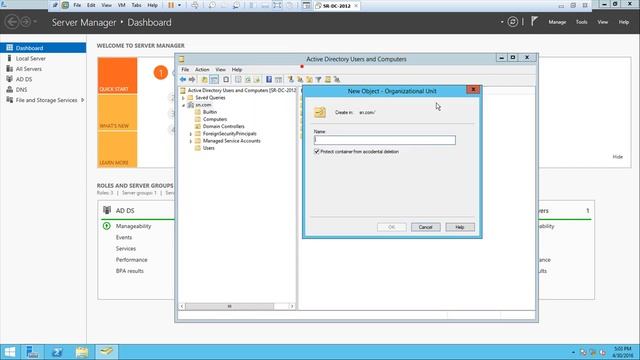
Task: Click the Back arrow in AD Users toolbar
Action: click(183, 80)
